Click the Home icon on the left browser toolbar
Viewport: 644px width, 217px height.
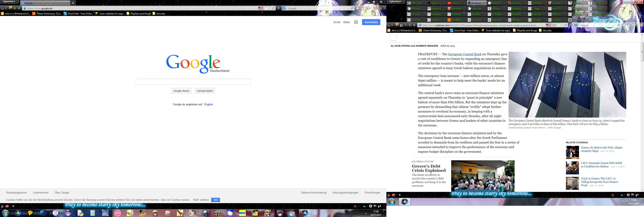coord(362,8)
